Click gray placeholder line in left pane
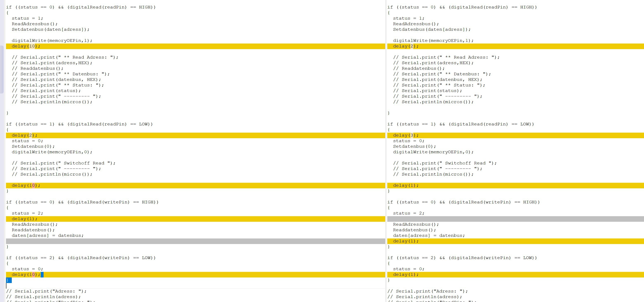The height and width of the screenshot is (302, 644). click(x=195, y=241)
